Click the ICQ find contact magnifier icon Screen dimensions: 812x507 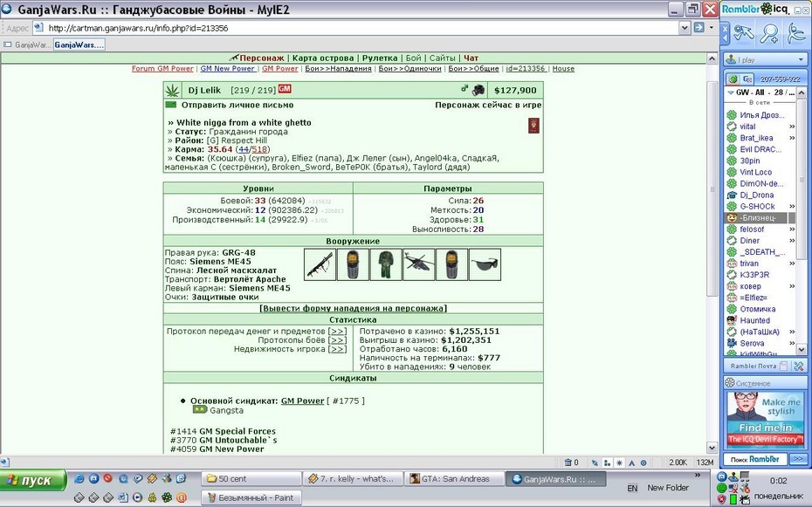coord(769,32)
